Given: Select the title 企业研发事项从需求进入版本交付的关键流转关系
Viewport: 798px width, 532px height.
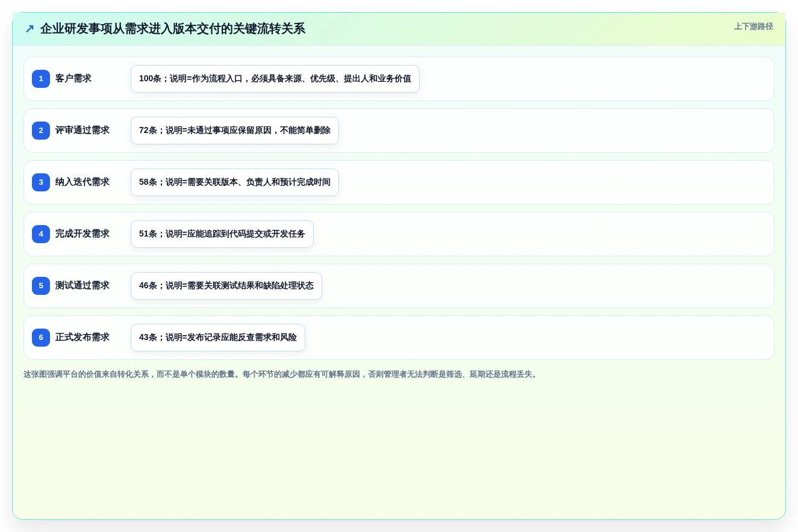Looking at the screenshot, I should coord(173,28).
